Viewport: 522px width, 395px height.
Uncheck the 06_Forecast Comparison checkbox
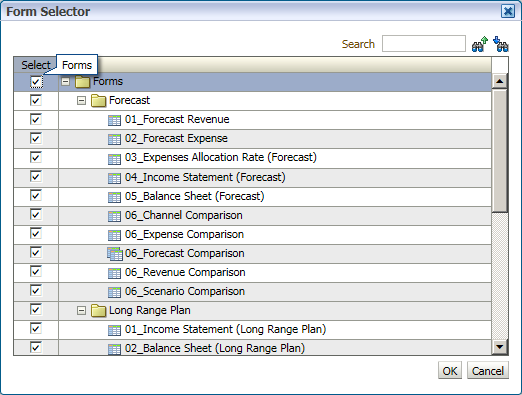click(36, 252)
